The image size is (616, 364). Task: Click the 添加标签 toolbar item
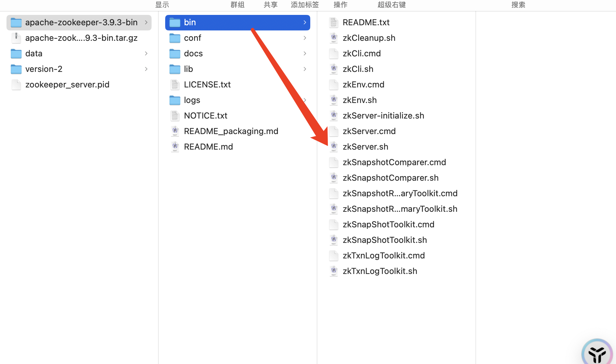point(305,5)
